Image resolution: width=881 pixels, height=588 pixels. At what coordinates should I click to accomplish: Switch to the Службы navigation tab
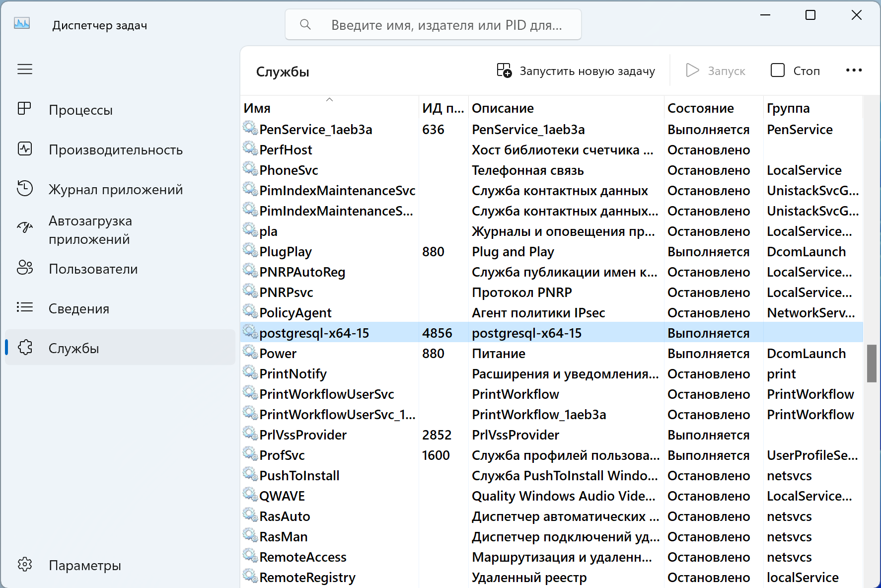click(73, 348)
